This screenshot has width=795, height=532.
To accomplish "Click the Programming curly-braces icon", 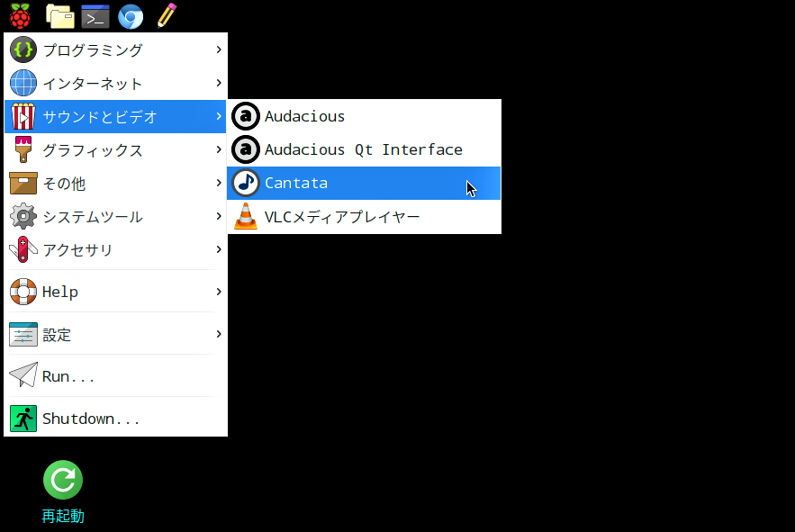I will tap(23, 50).
